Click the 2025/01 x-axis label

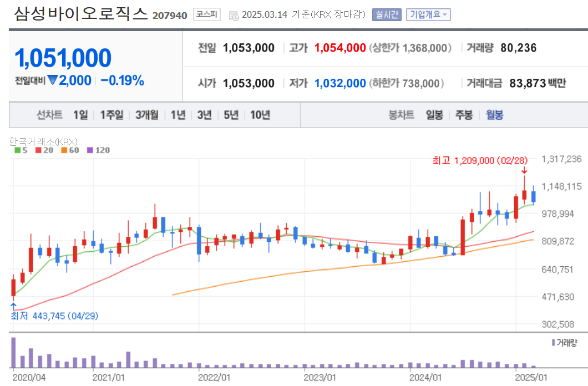531,377
